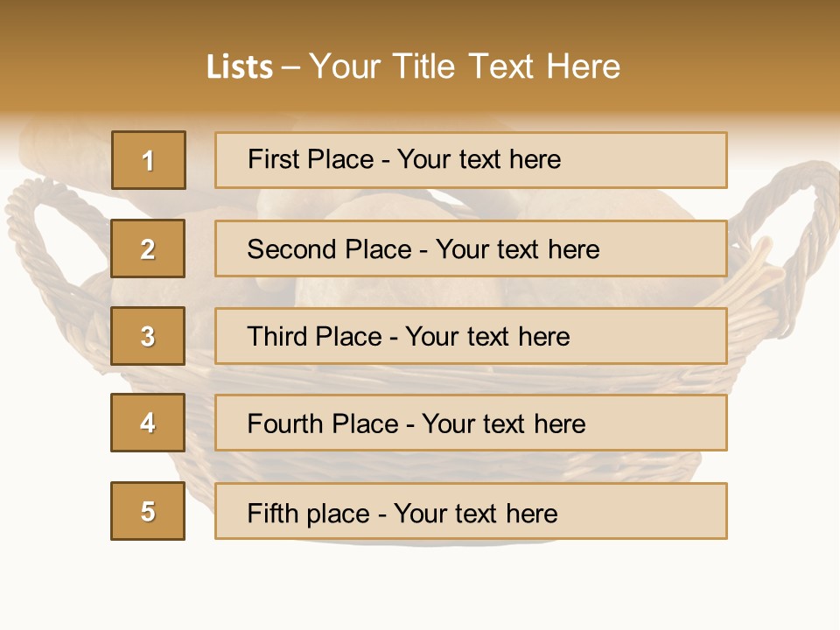Screen dimensions: 840x630
Task: Select the number 2 box
Action: 148,248
